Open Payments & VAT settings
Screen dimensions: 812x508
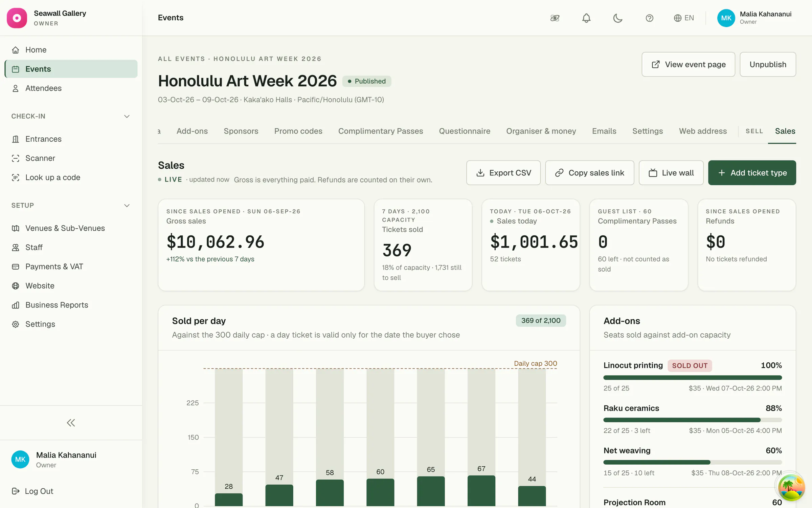click(71, 267)
